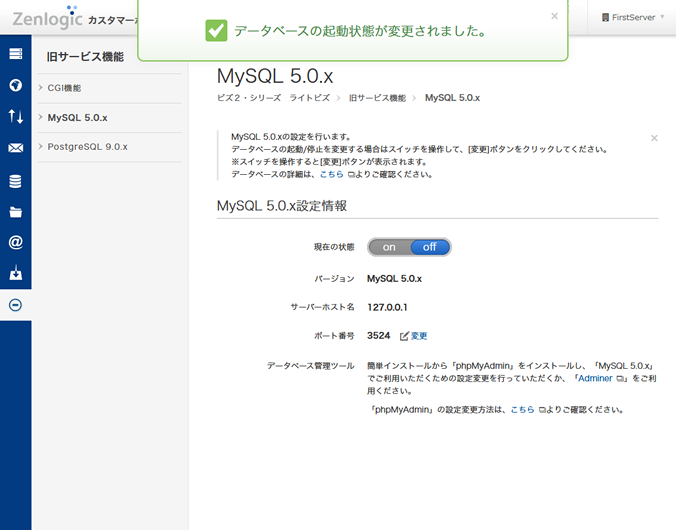Click the folder icon in sidebar

click(x=15, y=212)
